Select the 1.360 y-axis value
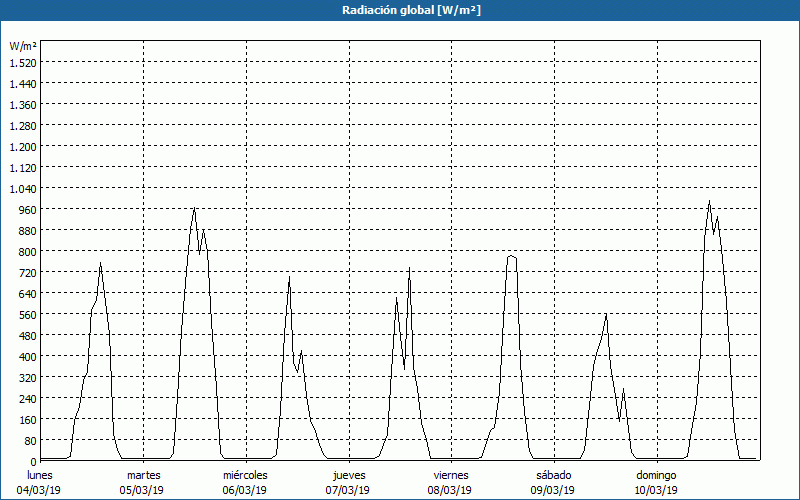Image resolution: width=800 pixels, height=500 pixels. click(23, 105)
